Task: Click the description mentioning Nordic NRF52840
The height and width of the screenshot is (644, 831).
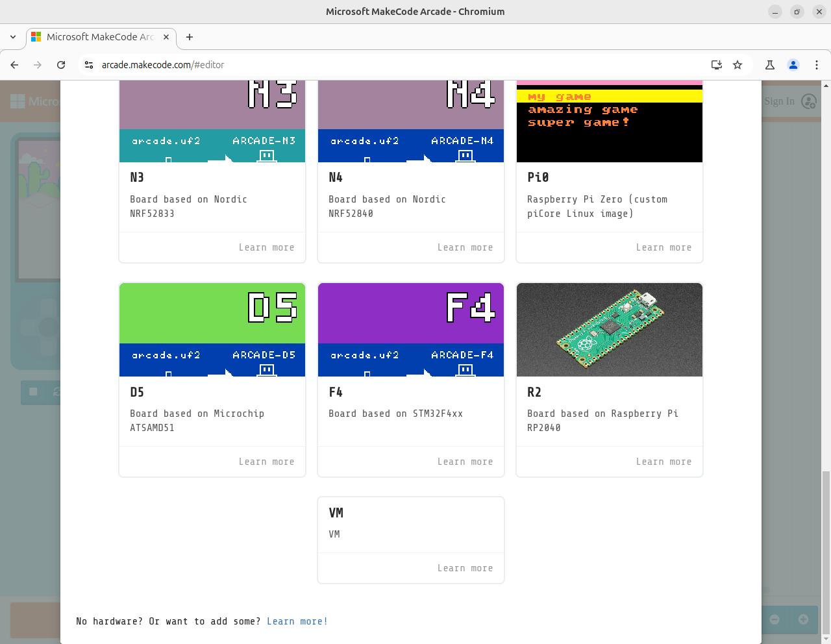Action: coord(387,206)
